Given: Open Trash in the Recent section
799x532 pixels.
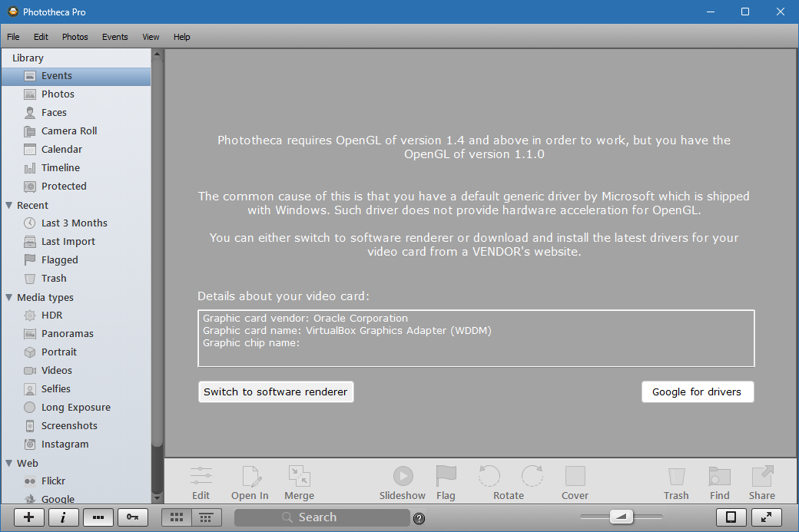Looking at the screenshot, I should coord(76,279).
